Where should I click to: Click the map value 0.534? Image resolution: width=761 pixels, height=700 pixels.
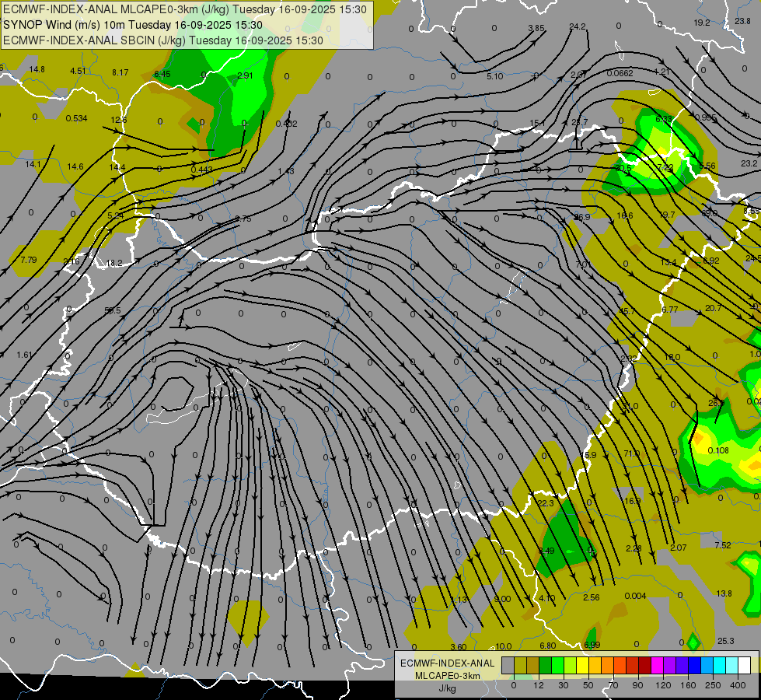77,118
